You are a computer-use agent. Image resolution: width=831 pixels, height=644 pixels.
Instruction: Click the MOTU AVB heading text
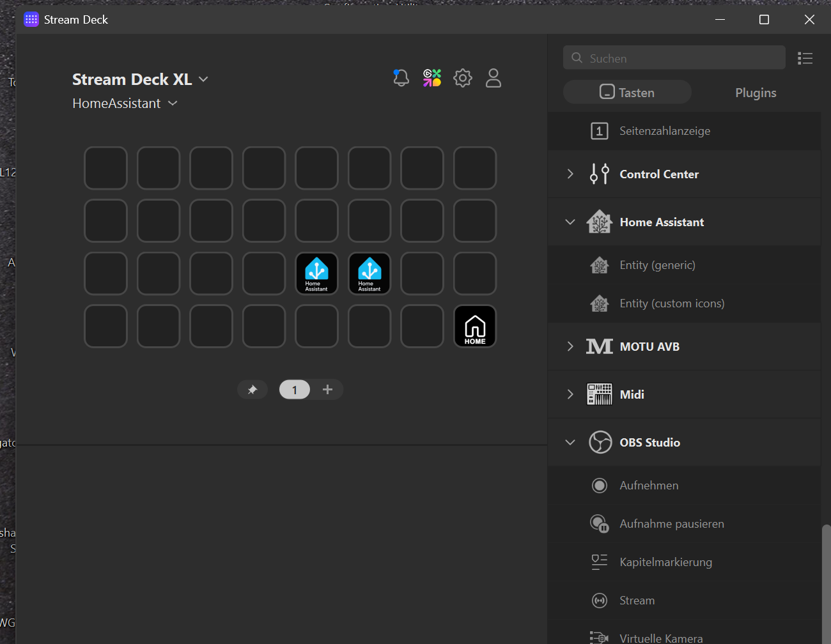649,346
